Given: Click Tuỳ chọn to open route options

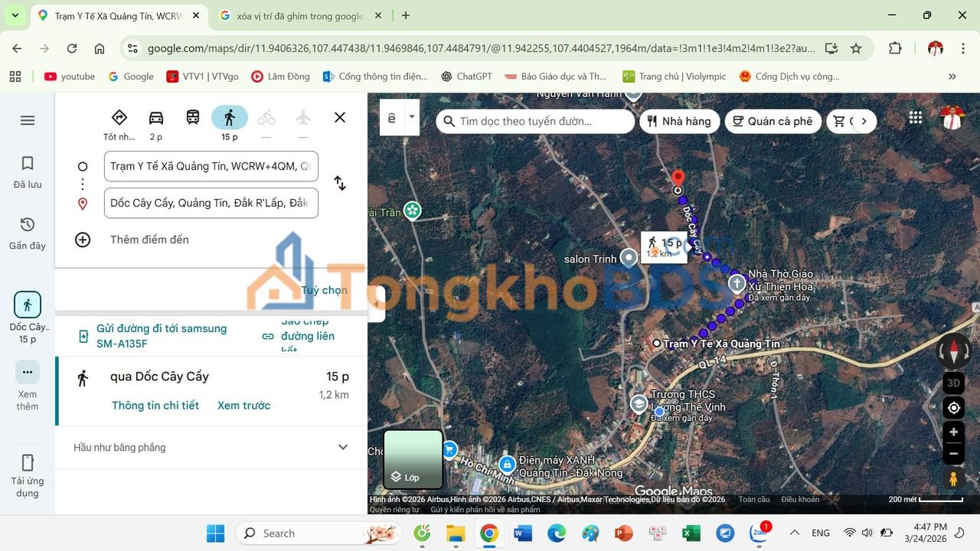Looking at the screenshot, I should 324,289.
